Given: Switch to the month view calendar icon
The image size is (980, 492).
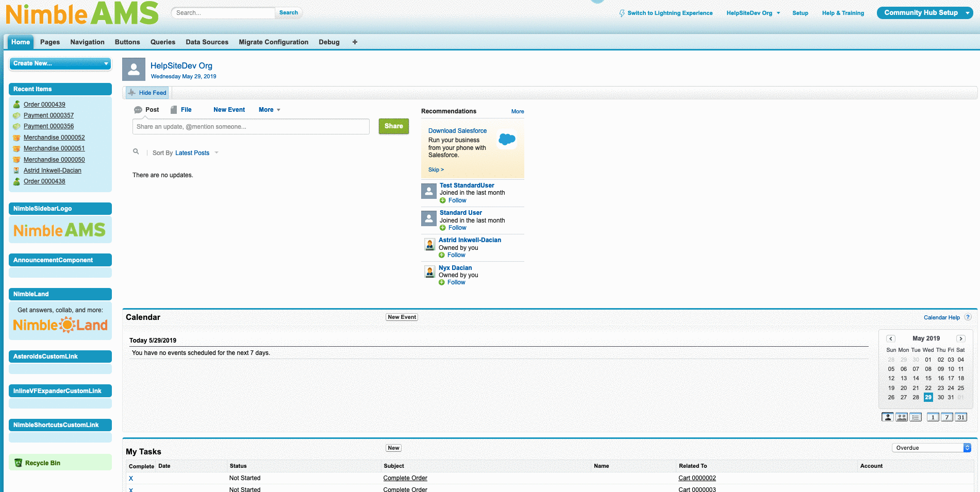Looking at the screenshot, I should coord(960,417).
